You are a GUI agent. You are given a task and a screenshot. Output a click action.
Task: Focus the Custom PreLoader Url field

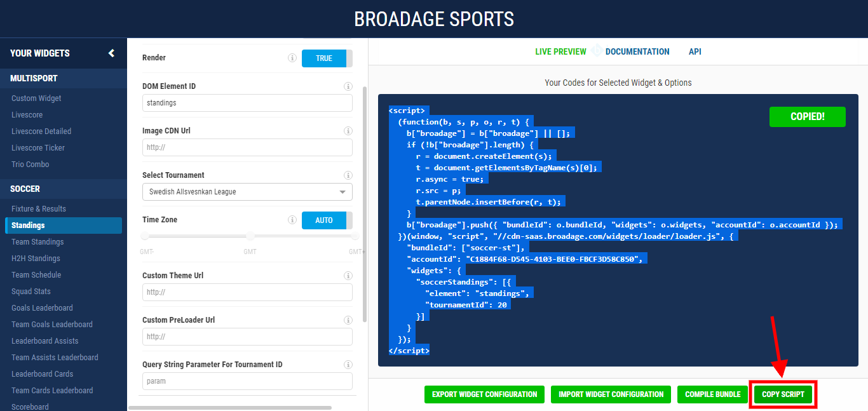click(x=247, y=337)
